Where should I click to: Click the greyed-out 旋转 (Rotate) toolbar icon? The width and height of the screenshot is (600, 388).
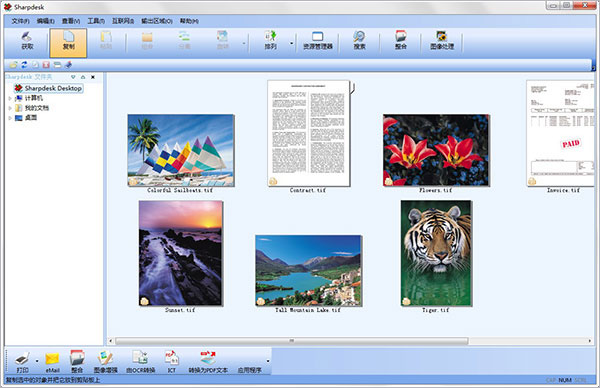(222, 36)
